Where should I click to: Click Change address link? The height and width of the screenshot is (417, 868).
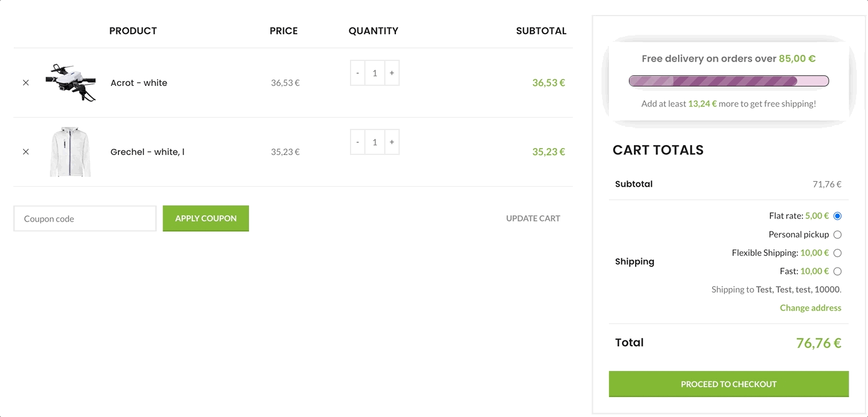pyautogui.click(x=810, y=307)
